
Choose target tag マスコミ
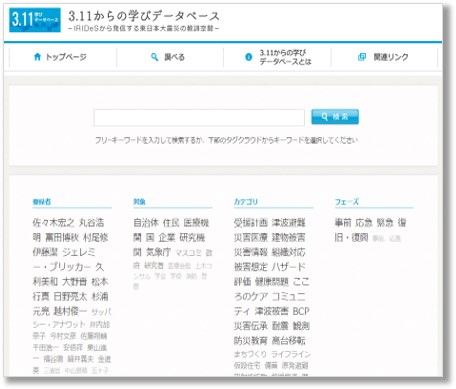click(188, 253)
